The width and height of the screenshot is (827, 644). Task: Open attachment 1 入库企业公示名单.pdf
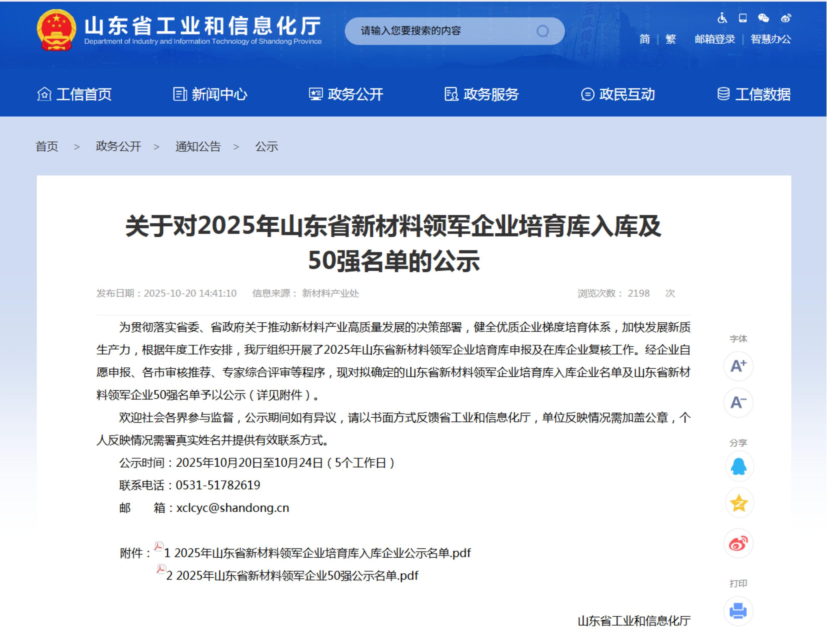click(317, 553)
